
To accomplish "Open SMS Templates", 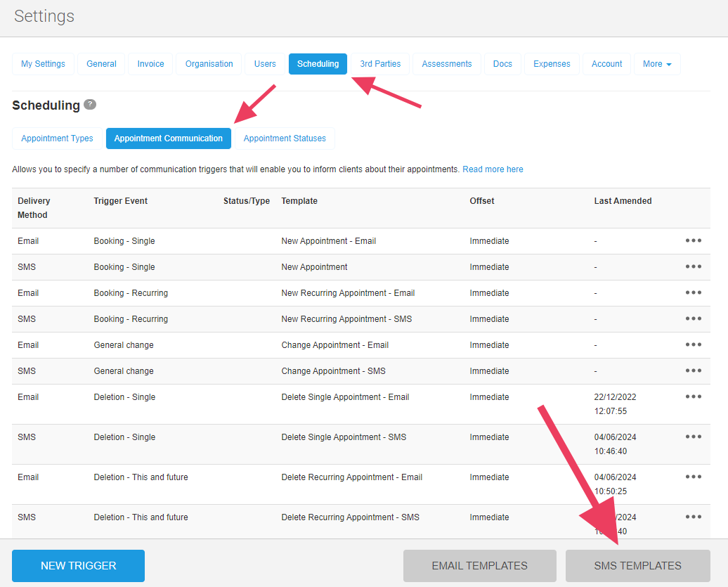I will pyautogui.click(x=637, y=565).
